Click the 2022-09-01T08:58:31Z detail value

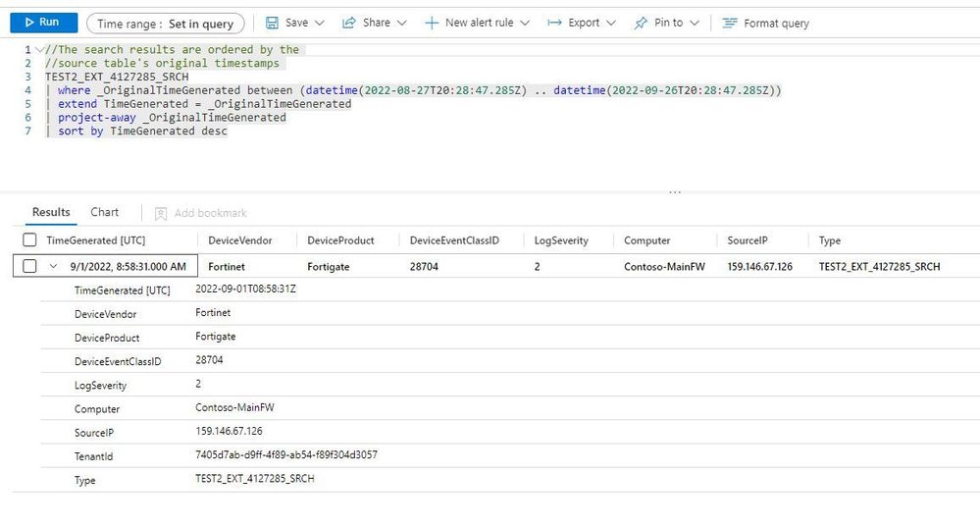tap(245, 289)
